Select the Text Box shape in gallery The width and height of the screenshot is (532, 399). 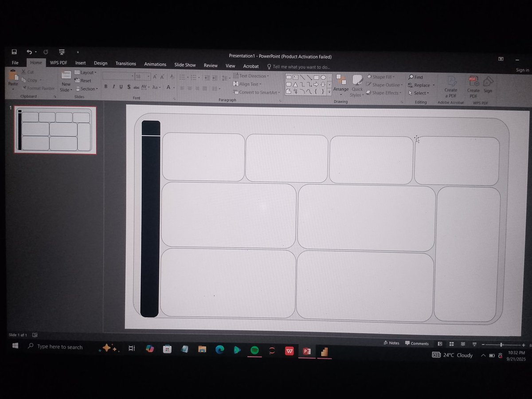[295, 78]
